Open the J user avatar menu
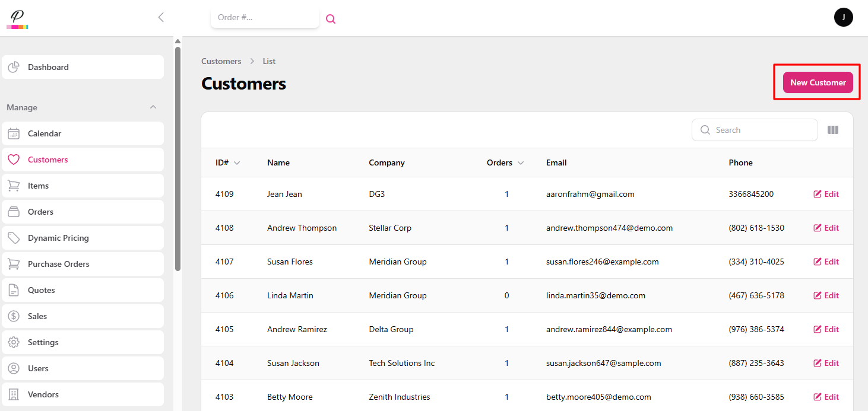Viewport: 868px width, 411px height. click(844, 17)
